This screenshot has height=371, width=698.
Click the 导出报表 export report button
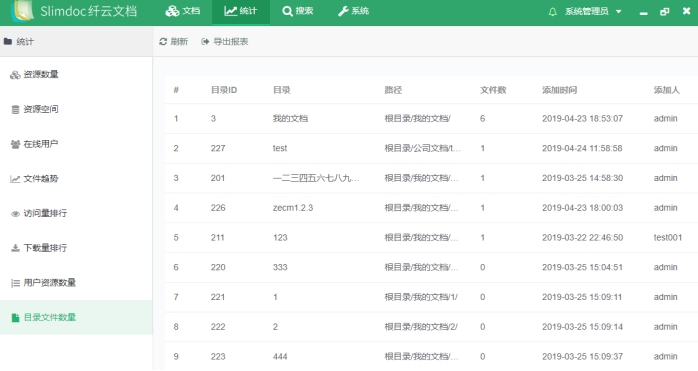click(x=225, y=41)
